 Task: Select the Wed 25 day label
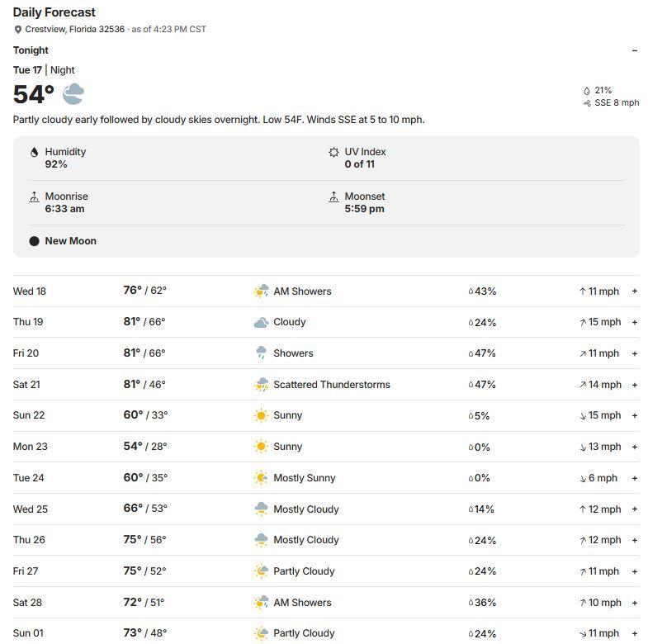[31, 509]
